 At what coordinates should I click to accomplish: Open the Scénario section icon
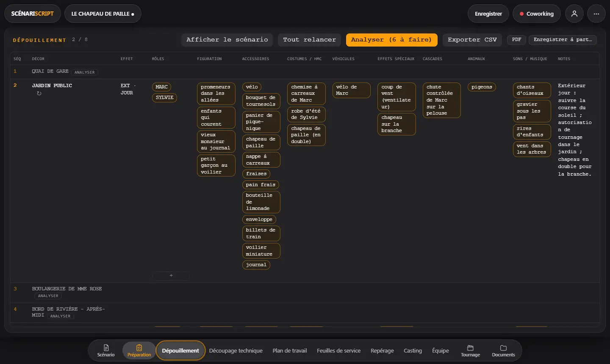click(106, 350)
